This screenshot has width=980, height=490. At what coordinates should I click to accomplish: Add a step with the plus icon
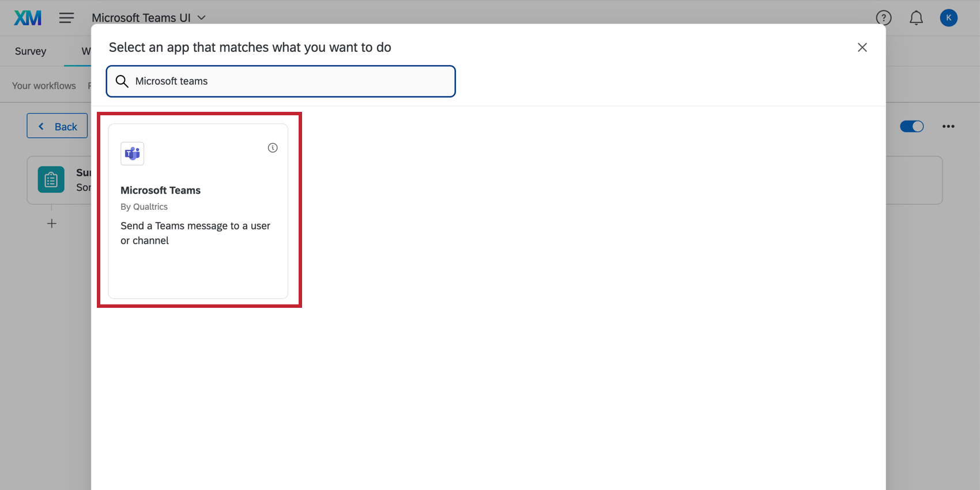[51, 224]
